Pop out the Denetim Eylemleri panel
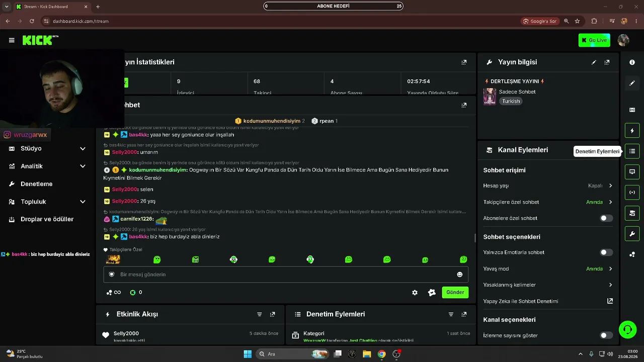Viewport: 644px width, 362px height. click(464, 314)
